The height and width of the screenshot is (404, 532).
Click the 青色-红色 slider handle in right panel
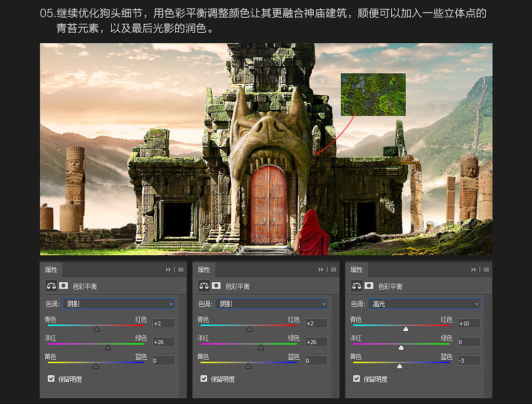pyautogui.click(x=406, y=329)
